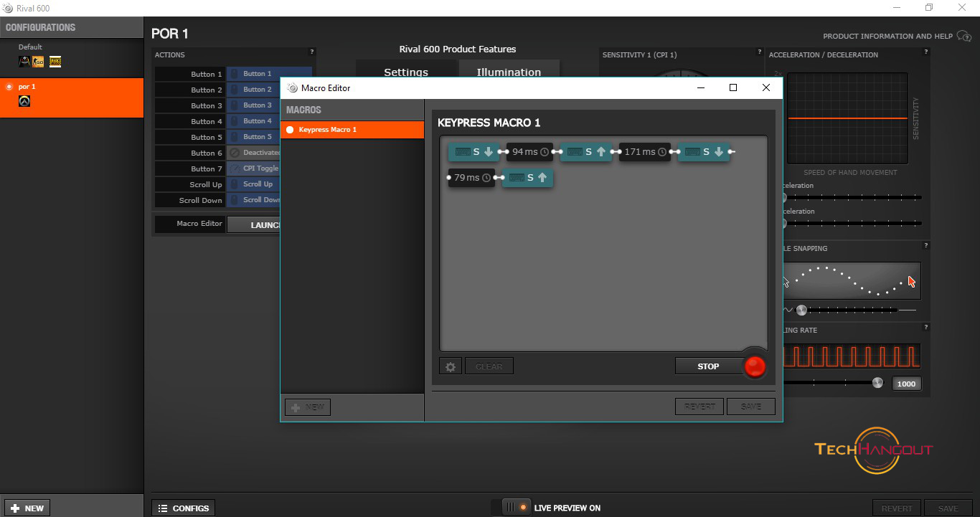
Task: Select the S key-up step after 94 ms
Action: [587, 152]
